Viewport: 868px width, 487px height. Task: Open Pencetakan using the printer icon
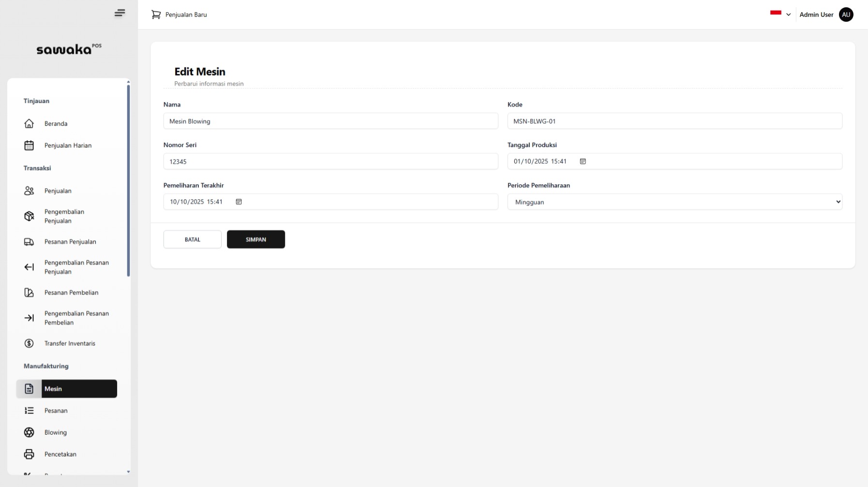point(29,454)
